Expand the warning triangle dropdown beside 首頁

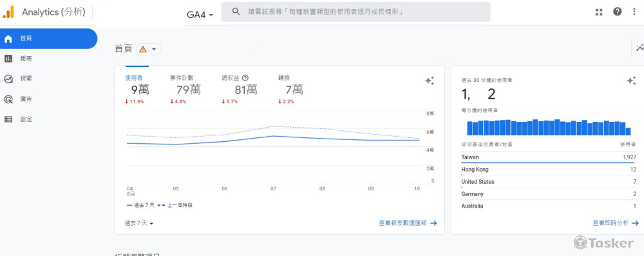148,50
